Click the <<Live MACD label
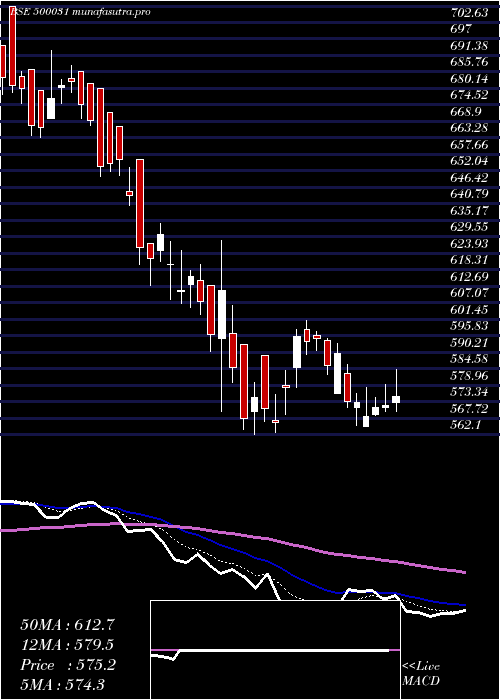This screenshot has width=500, height=700. tap(421, 674)
